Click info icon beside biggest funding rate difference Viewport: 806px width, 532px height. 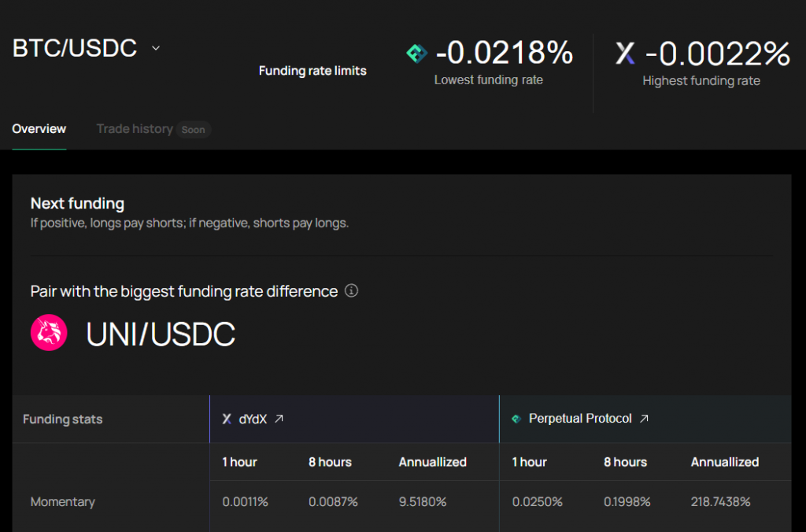click(352, 291)
